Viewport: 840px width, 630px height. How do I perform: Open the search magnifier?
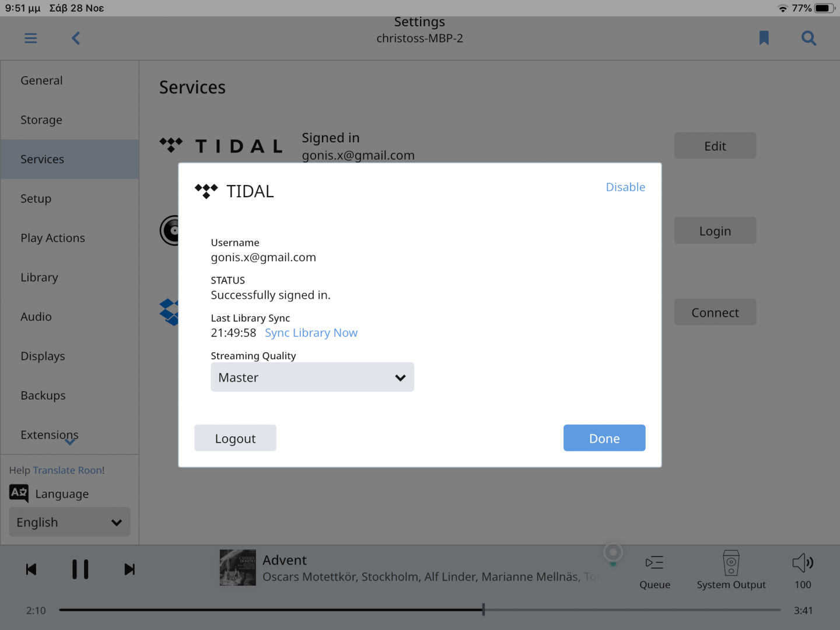[808, 38]
